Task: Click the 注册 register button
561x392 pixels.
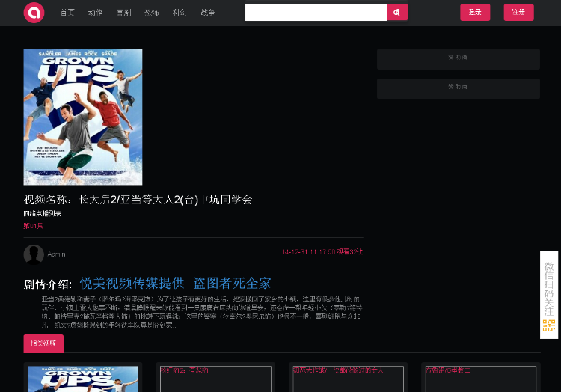Action: (519, 13)
